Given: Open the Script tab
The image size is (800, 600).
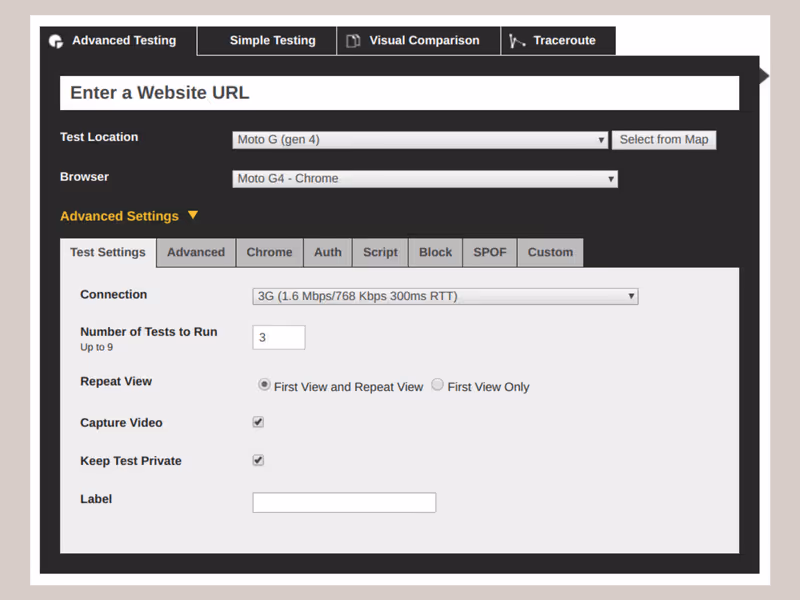Looking at the screenshot, I should click(x=380, y=253).
